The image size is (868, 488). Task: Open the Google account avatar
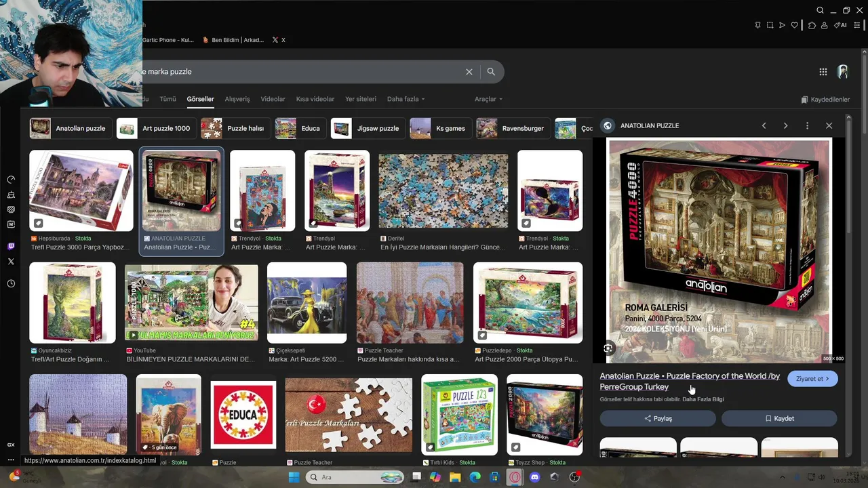click(843, 72)
